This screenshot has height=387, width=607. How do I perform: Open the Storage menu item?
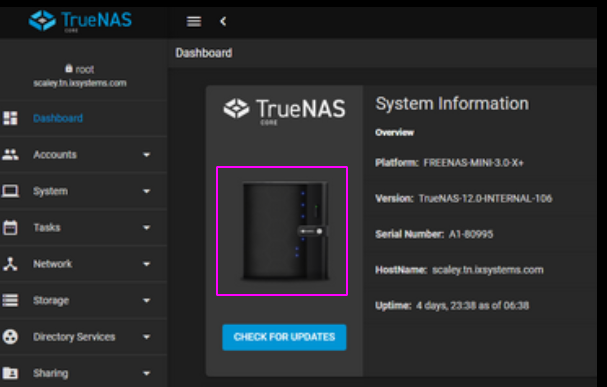click(x=83, y=300)
